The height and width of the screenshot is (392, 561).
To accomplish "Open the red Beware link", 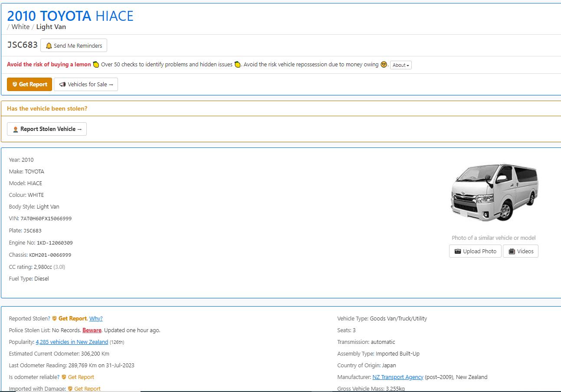I will (92, 330).
